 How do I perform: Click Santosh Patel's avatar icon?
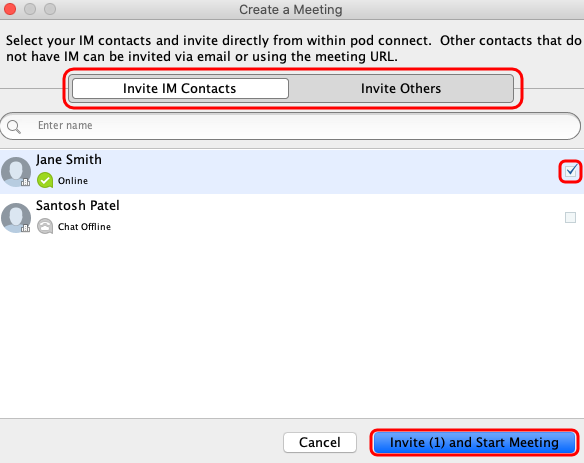(x=16, y=218)
